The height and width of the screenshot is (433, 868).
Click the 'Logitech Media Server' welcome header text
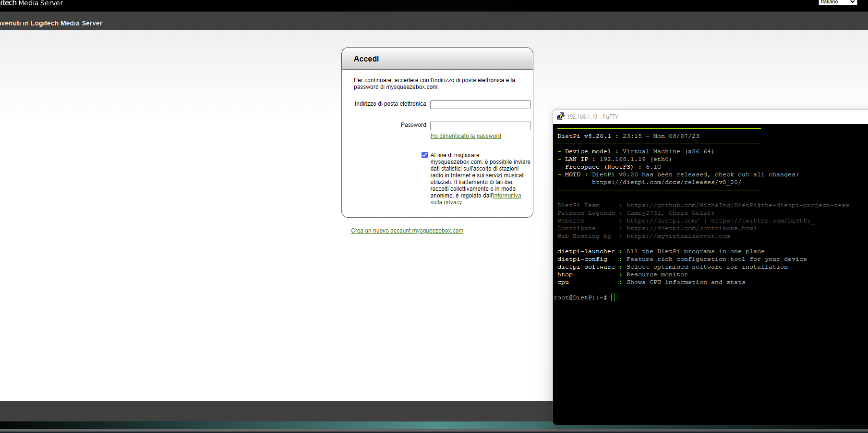point(51,23)
